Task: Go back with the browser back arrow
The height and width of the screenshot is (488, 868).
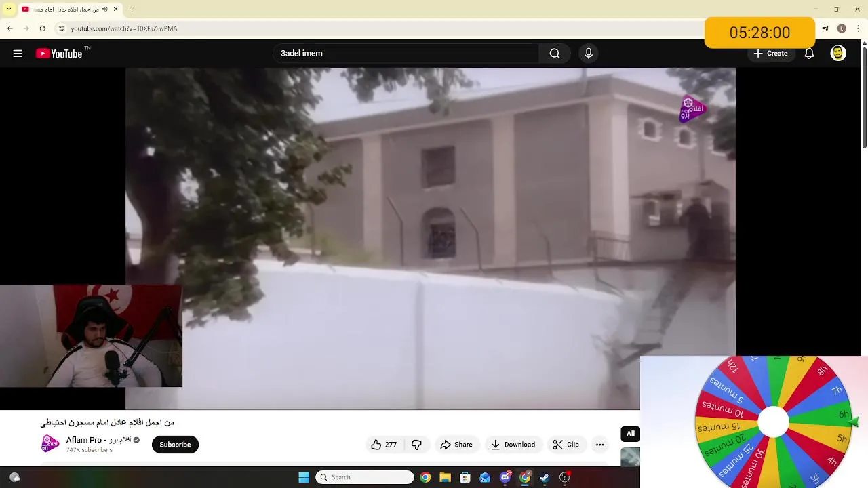Action: tap(9, 28)
